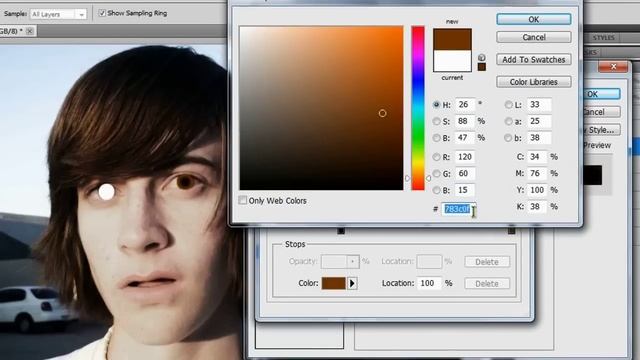Click the small web-safe brown swatch
The height and width of the screenshot is (360, 640).
(x=482, y=67)
